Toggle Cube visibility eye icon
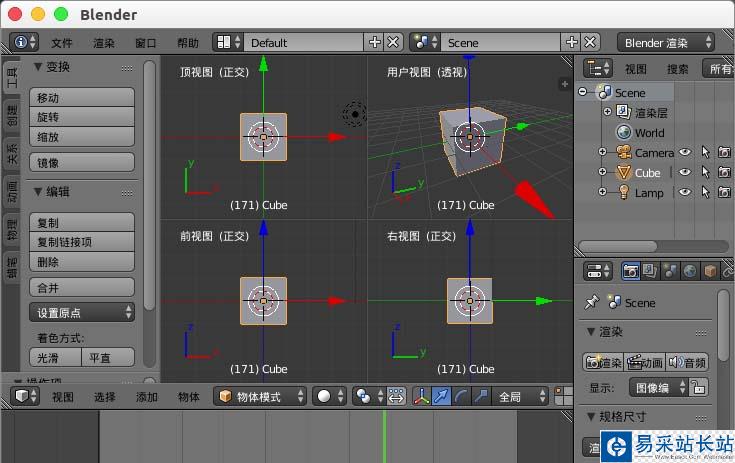This screenshot has height=463, width=735. click(x=685, y=172)
